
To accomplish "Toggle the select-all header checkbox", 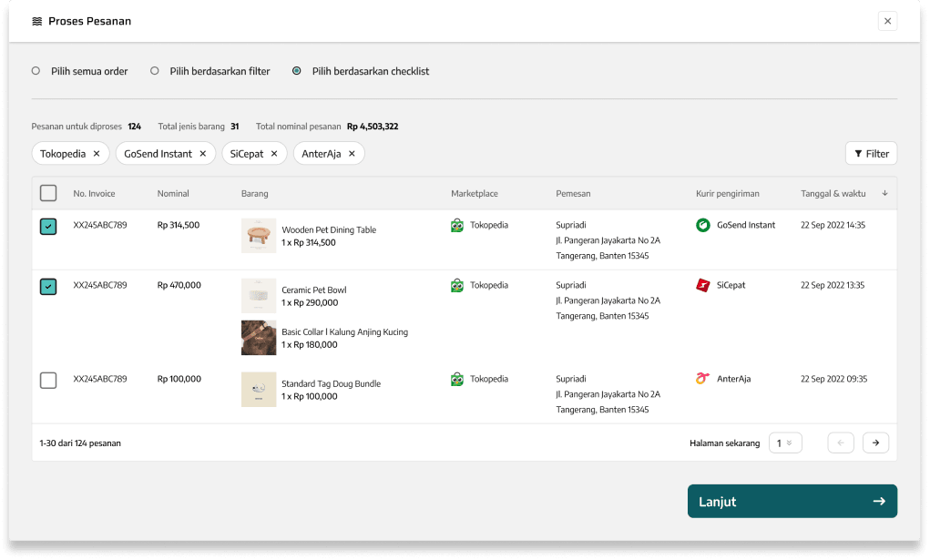I will [x=48, y=193].
